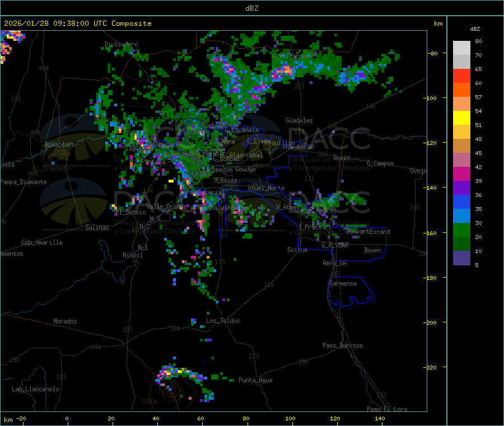Click the 'Cda_Amarilla' map label
This screenshot has width=504, height=426.
click(42, 242)
